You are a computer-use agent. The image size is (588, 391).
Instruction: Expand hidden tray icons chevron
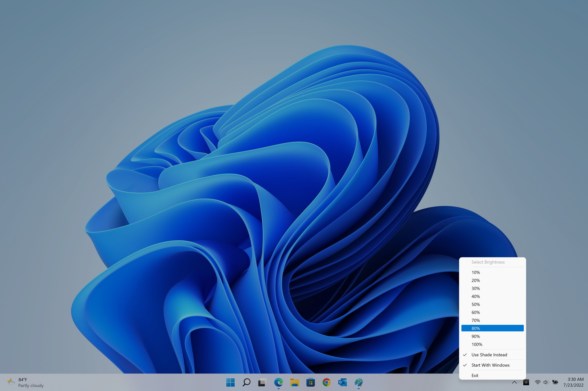click(514, 382)
